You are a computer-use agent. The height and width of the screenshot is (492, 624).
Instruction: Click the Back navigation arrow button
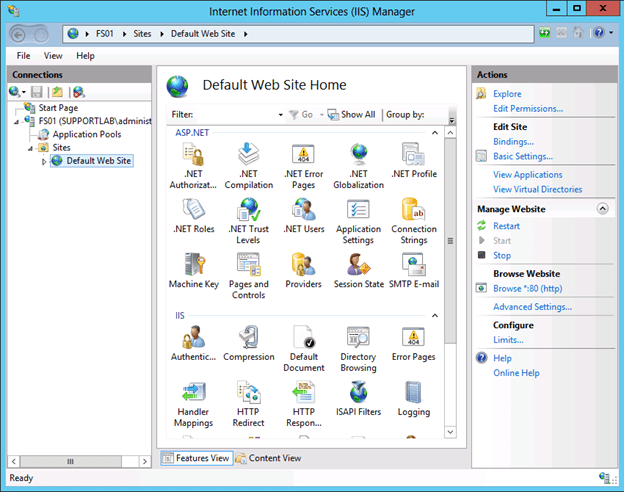18,35
